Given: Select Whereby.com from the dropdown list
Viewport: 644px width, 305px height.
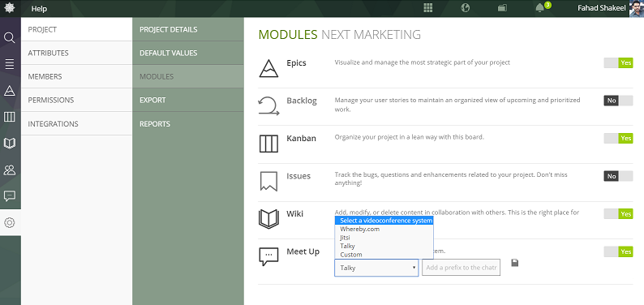Looking at the screenshot, I should click(384, 229).
